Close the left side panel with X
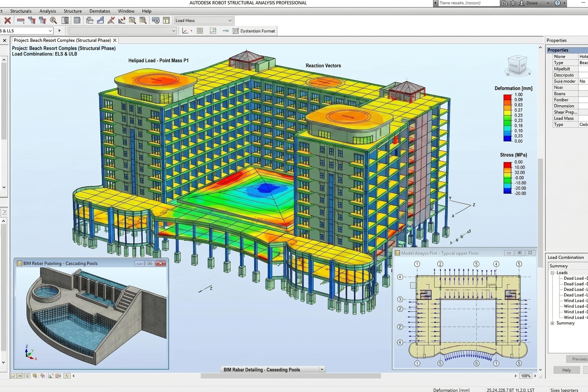 4,40
